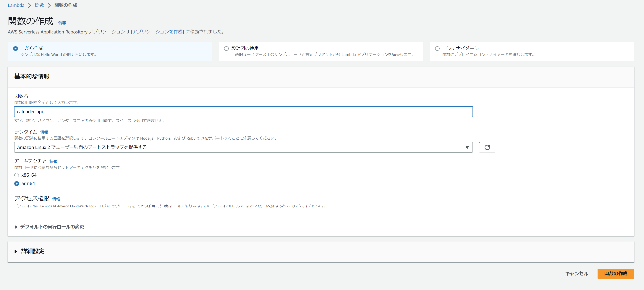Image resolution: width=644 pixels, height=290 pixels.
Task: Click 情報 link beside ランタイム
Action: click(x=44, y=132)
